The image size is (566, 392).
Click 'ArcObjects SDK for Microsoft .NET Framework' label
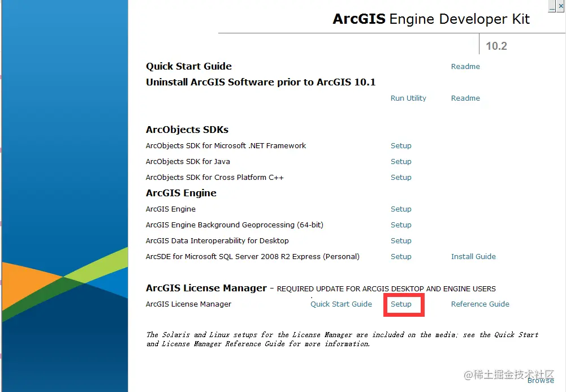click(226, 146)
